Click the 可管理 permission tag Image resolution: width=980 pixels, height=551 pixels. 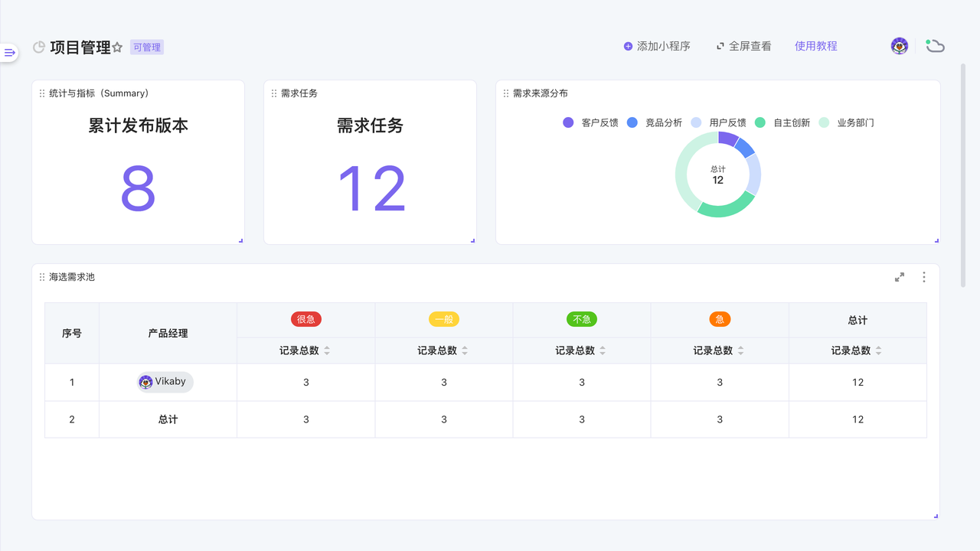tap(147, 47)
